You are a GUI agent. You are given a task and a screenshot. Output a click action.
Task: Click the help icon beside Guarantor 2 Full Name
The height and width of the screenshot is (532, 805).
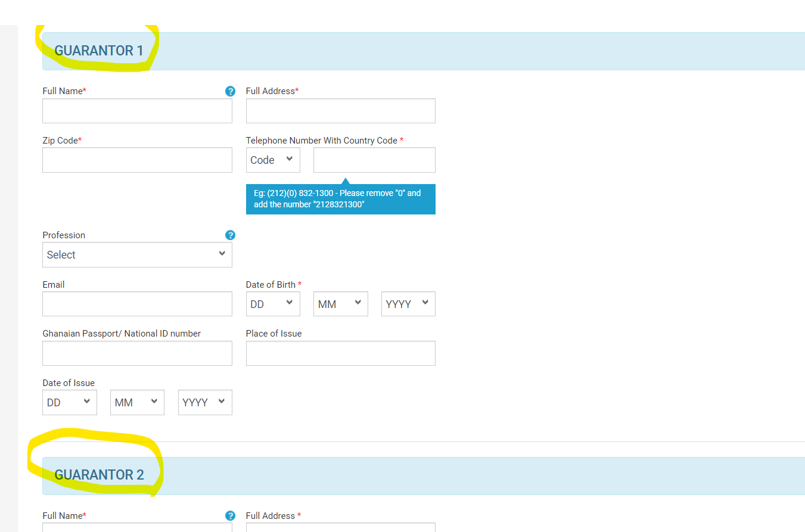coord(230,516)
